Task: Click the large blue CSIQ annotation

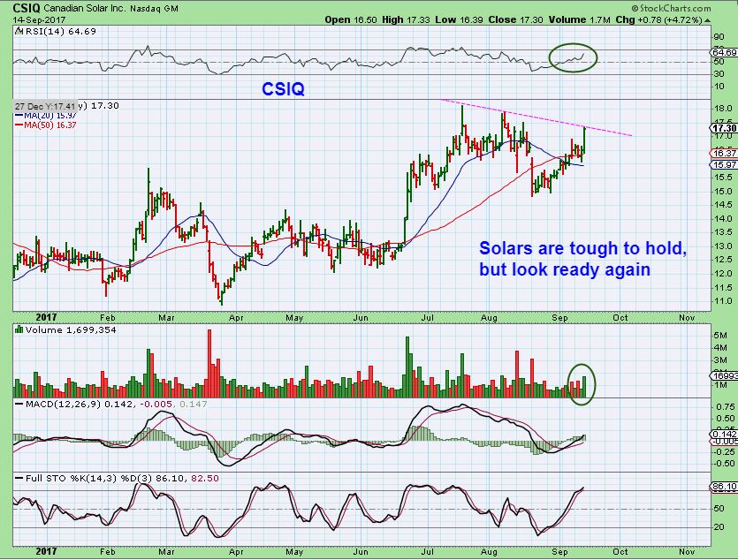Action: click(283, 89)
